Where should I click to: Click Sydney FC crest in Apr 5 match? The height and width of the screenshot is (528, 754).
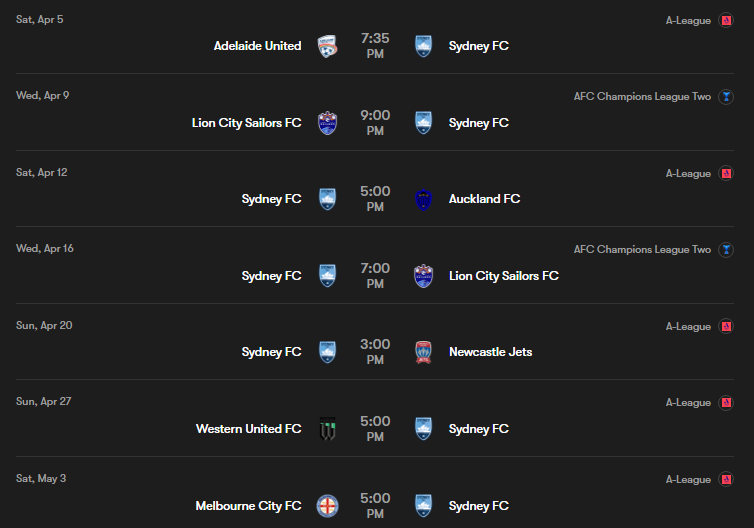[x=423, y=46]
